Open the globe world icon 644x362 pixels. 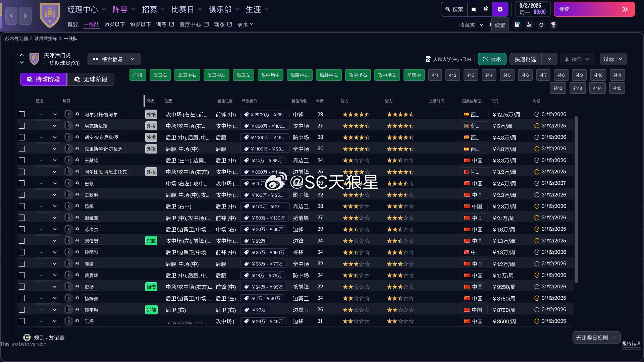coord(486,9)
